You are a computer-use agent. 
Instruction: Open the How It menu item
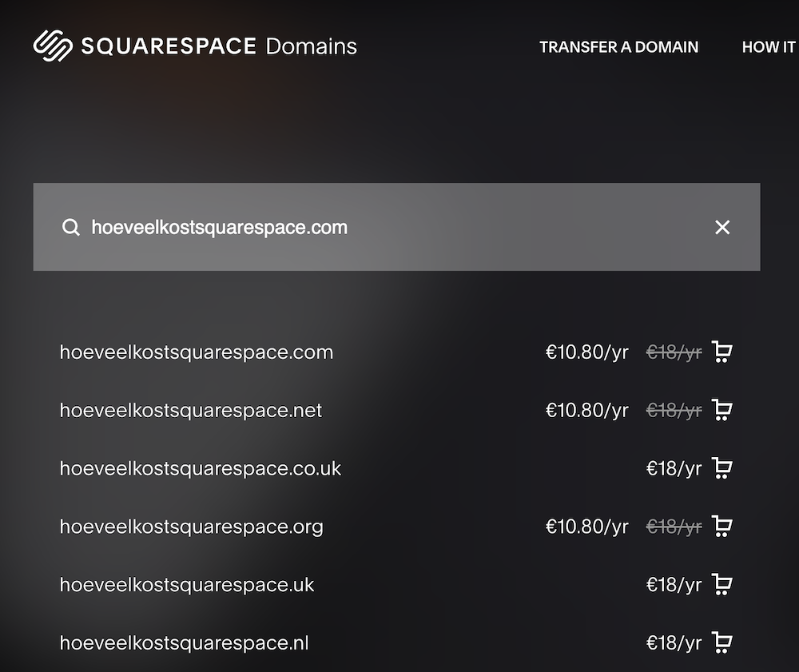pos(768,47)
